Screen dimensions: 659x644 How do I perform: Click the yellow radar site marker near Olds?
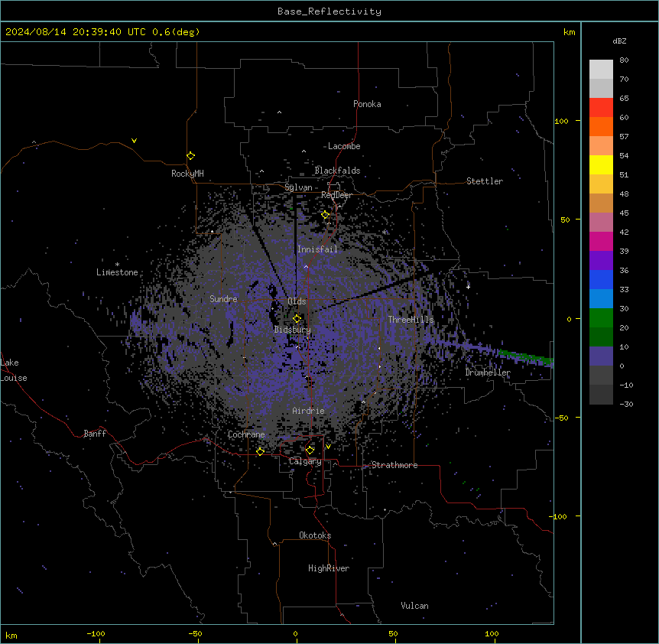tap(297, 318)
